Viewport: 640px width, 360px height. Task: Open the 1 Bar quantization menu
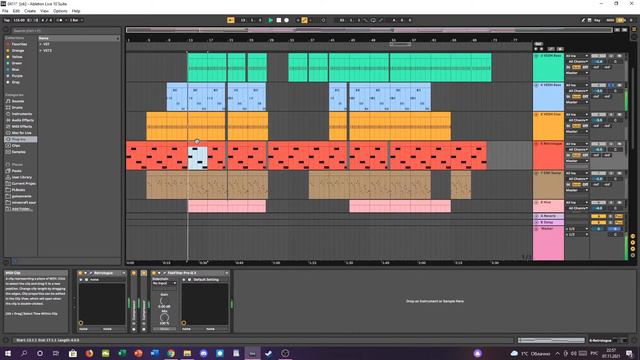[76, 20]
